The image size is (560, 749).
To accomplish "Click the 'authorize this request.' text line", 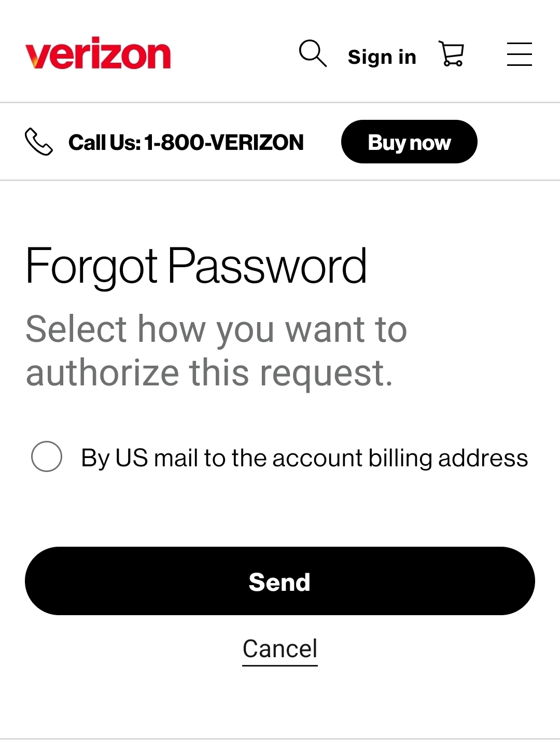I will pos(209,373).
